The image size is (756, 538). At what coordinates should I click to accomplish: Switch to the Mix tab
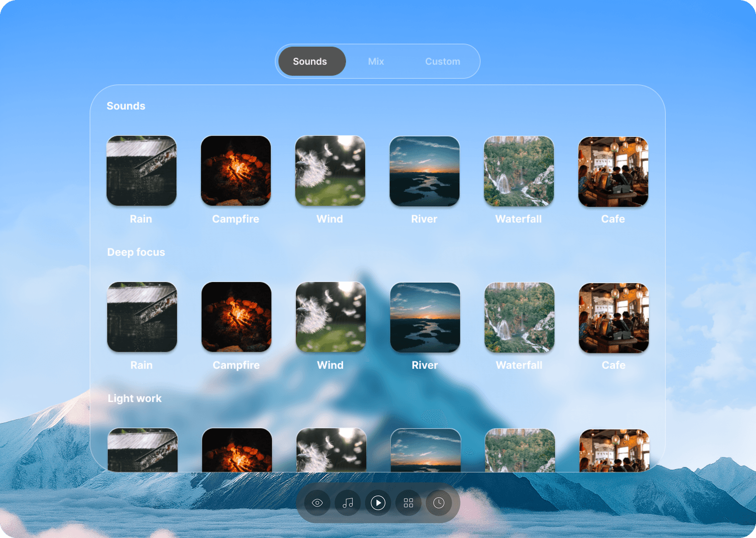(x=376, y=61)
